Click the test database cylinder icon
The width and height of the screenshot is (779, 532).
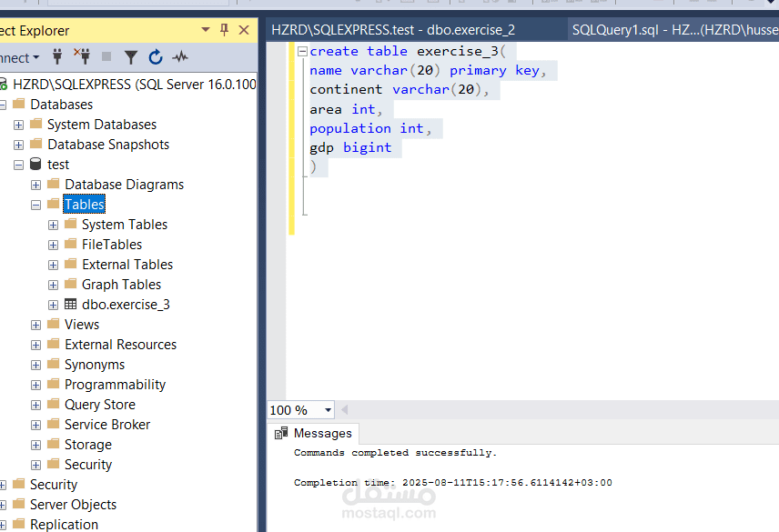pyautogui.click(x=35, y=164)
